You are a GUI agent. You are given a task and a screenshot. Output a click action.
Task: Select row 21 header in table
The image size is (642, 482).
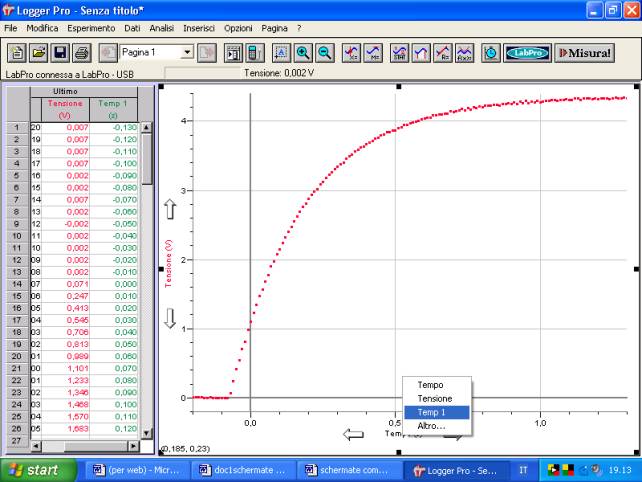tap(17, 369)
